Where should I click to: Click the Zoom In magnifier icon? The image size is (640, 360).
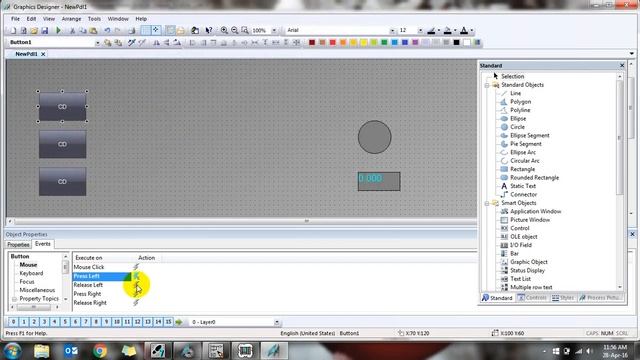(x=224, y=30)
